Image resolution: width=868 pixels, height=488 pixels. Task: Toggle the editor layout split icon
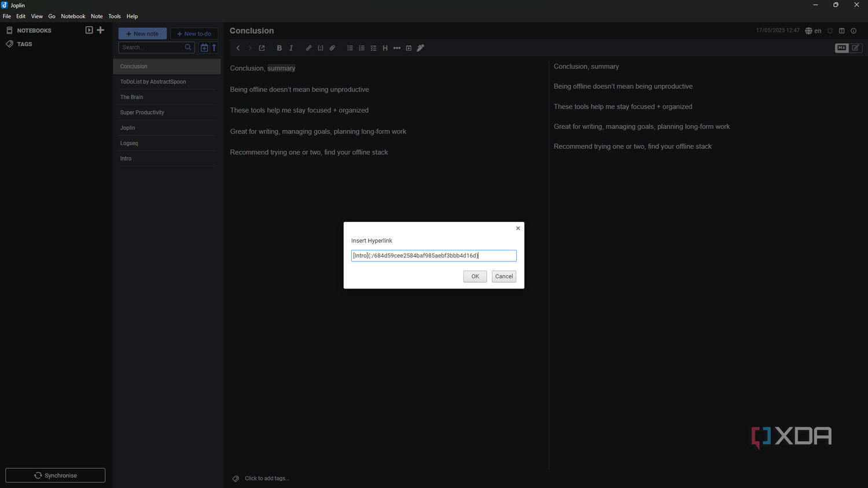click(x=842, y=31)
